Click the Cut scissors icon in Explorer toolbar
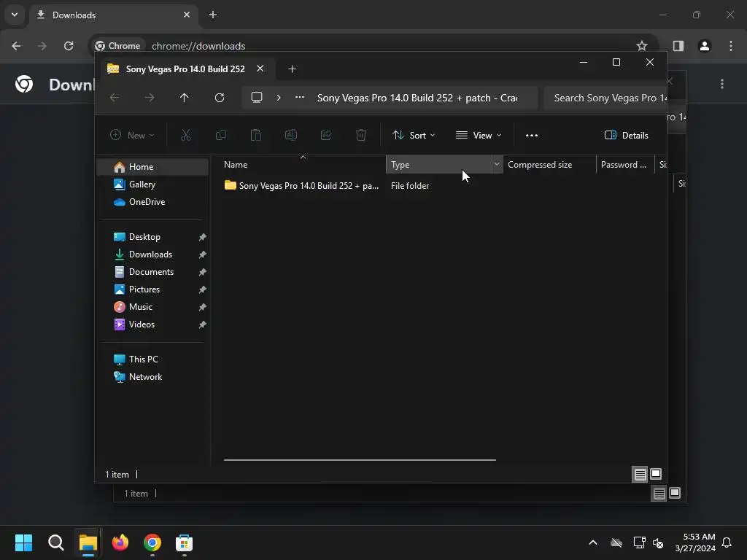Viewport: 747px width, 560px height. pyautogui.click(x=186, y=135)
